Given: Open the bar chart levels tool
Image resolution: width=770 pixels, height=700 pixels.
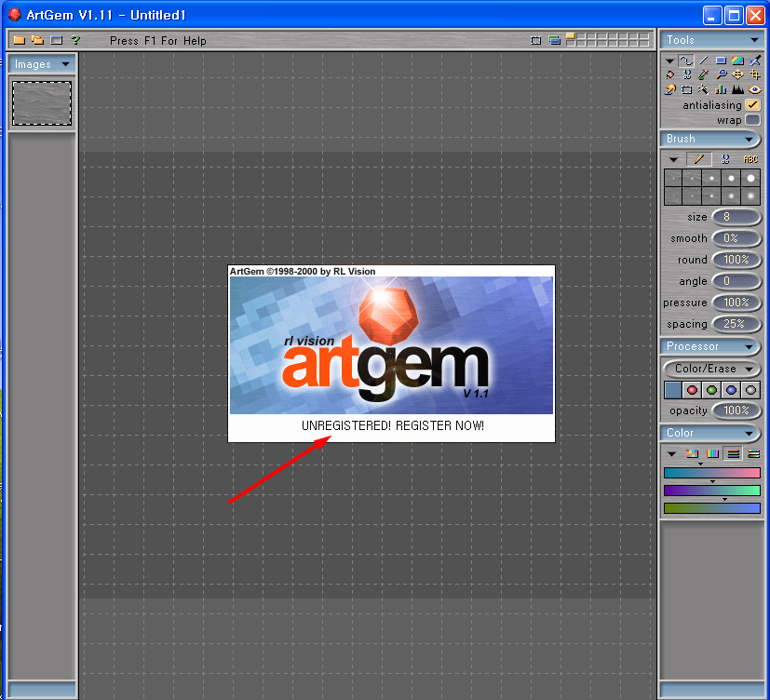Looking at the screenshot, I should pyautogui.click(x=721, y=89).
